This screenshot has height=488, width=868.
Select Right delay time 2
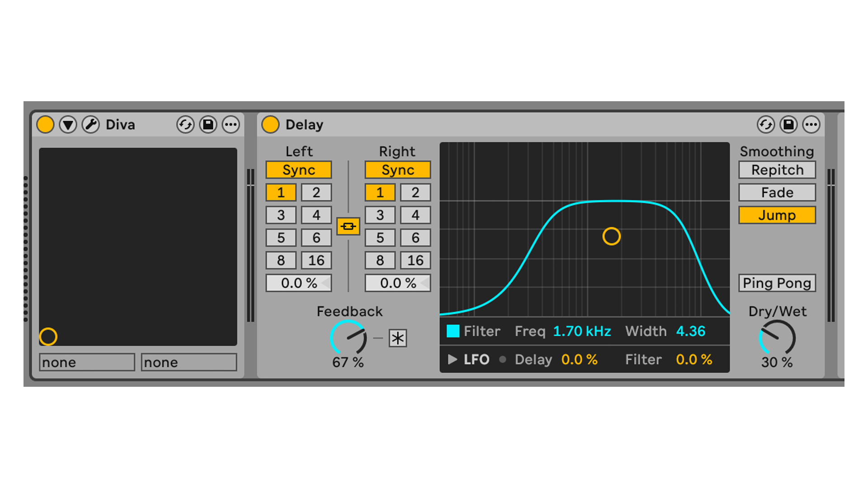[415, 192]
